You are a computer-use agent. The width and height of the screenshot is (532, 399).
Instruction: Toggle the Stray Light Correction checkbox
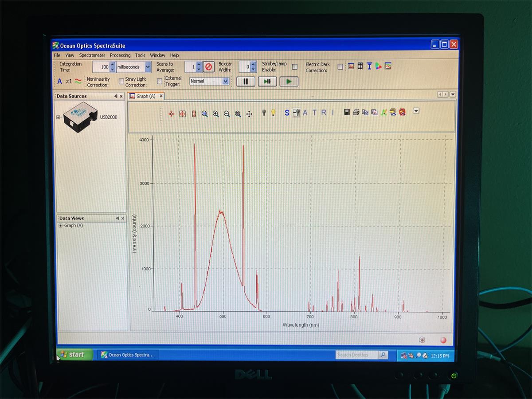click(160, 82)
